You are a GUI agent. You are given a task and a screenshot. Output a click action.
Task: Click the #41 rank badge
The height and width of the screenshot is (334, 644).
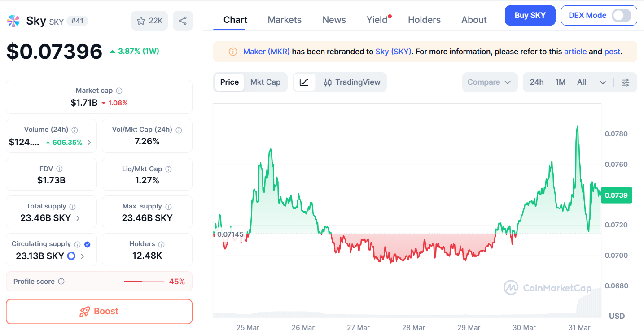click(x=77, y=21)
